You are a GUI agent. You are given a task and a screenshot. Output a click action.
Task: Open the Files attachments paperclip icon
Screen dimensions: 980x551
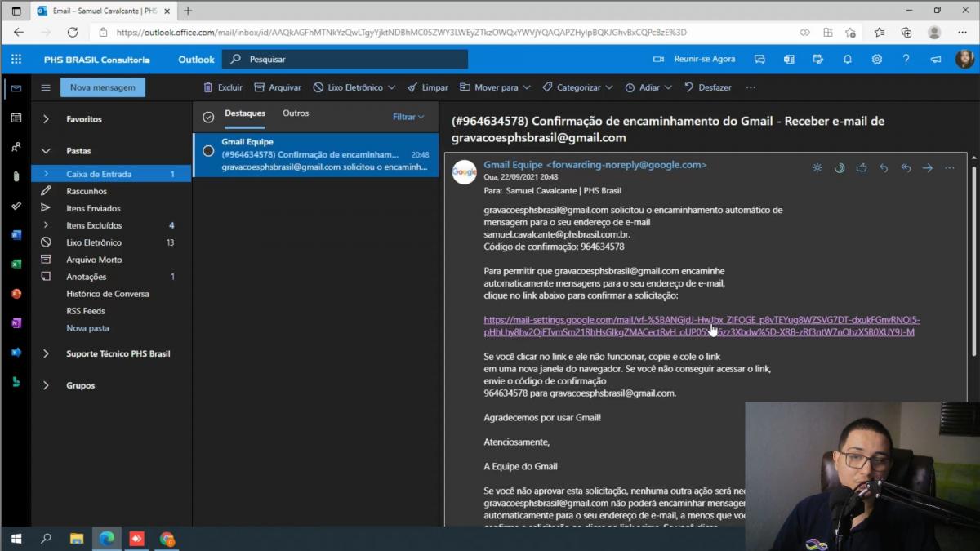coord(16,176)
